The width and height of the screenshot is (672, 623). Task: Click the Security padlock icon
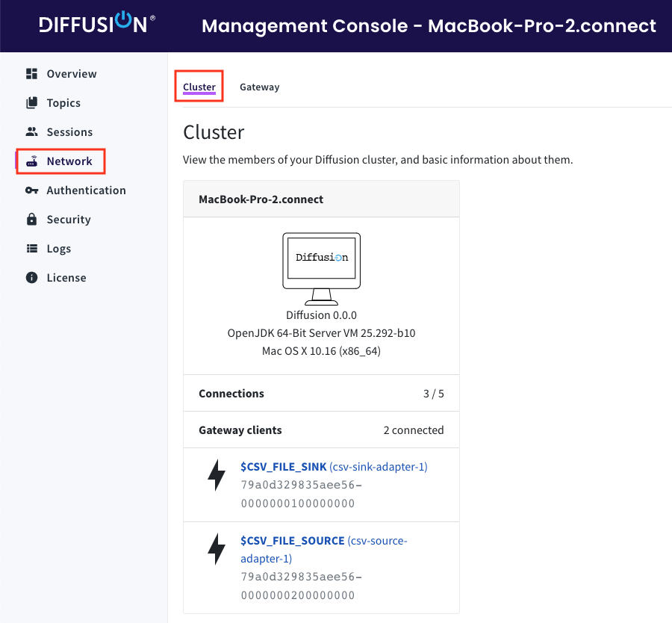tap(31, 220)
